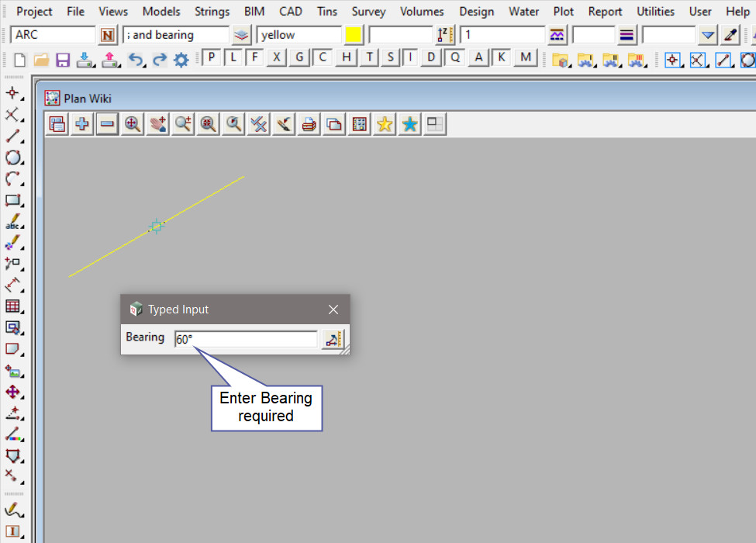Close the Typed Input dialog
This screenshot has height=543, width=756.
(x=333, y=310)
